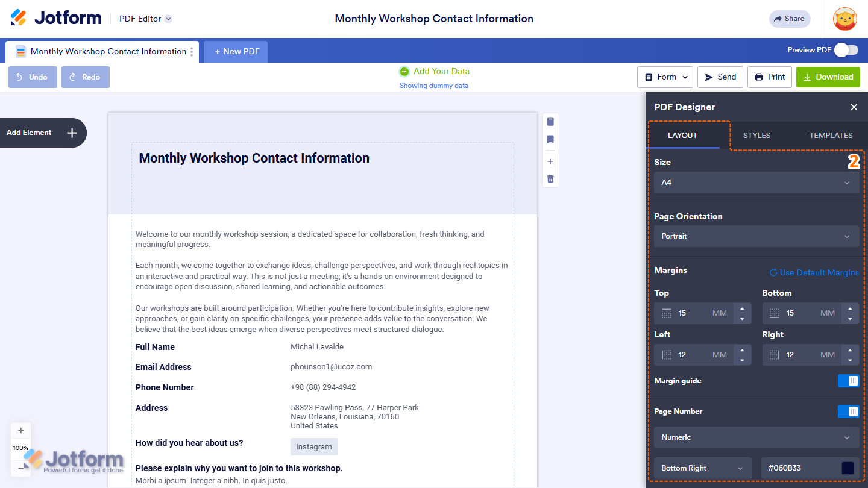The image size is (868, 488).
Task: Increase Left margin with up arrow
Action: 742,350
